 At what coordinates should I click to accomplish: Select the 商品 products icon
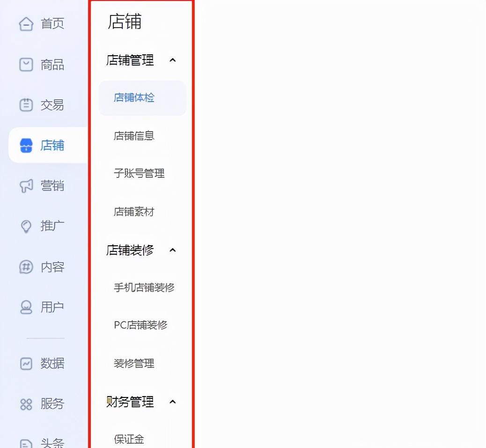point(27,64)
